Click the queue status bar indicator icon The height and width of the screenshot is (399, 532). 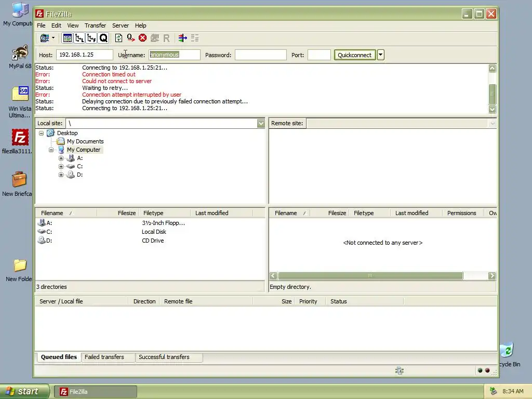pyautogui.click(x=400, y=370)
